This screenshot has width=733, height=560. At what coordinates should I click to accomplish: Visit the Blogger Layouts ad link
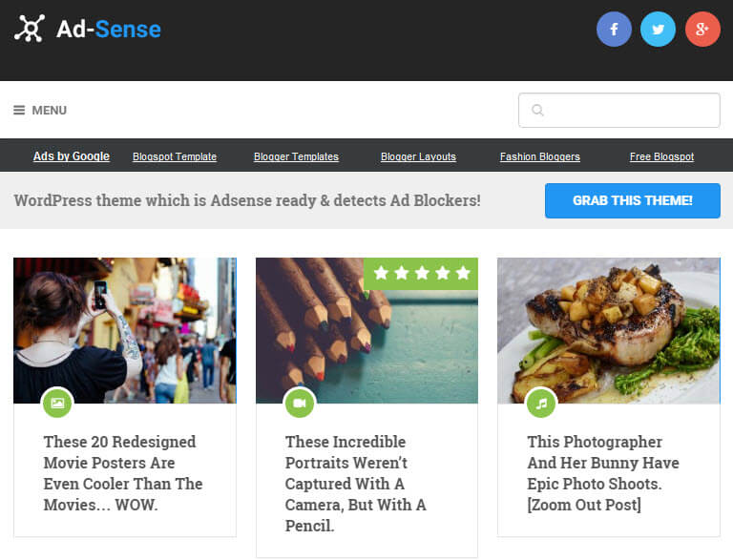418,156
